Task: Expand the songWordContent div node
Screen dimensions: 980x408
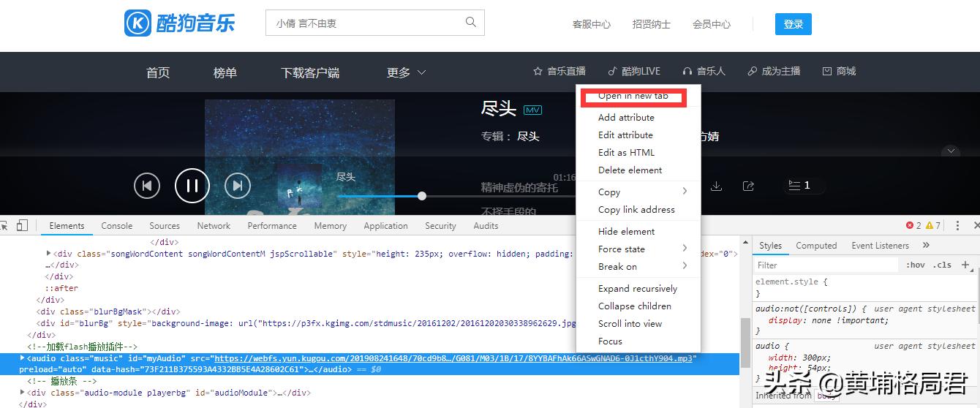Action: [49, 253]
